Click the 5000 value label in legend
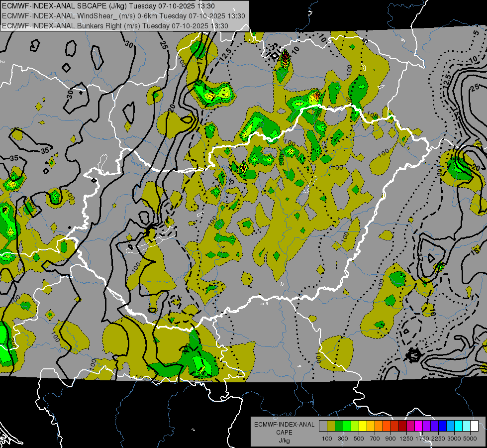 (470, 438)
